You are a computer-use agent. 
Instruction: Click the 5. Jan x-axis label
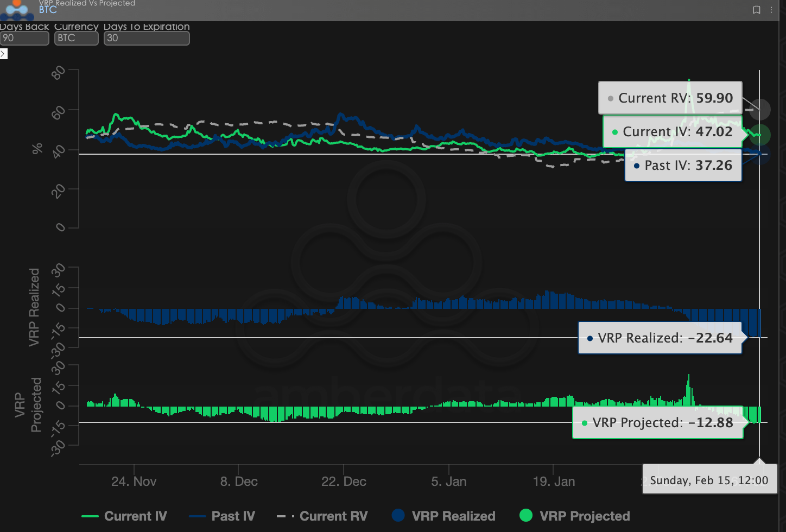[x=449, y=482]
